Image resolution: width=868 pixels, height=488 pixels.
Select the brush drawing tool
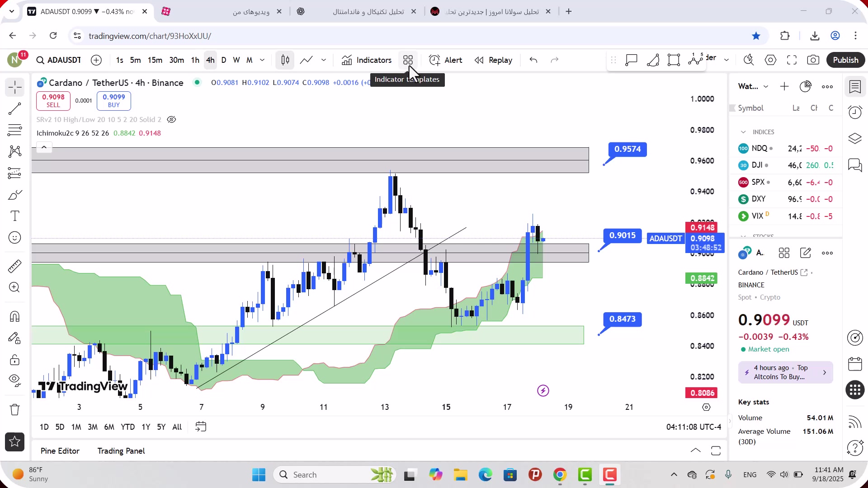(15, 195)
